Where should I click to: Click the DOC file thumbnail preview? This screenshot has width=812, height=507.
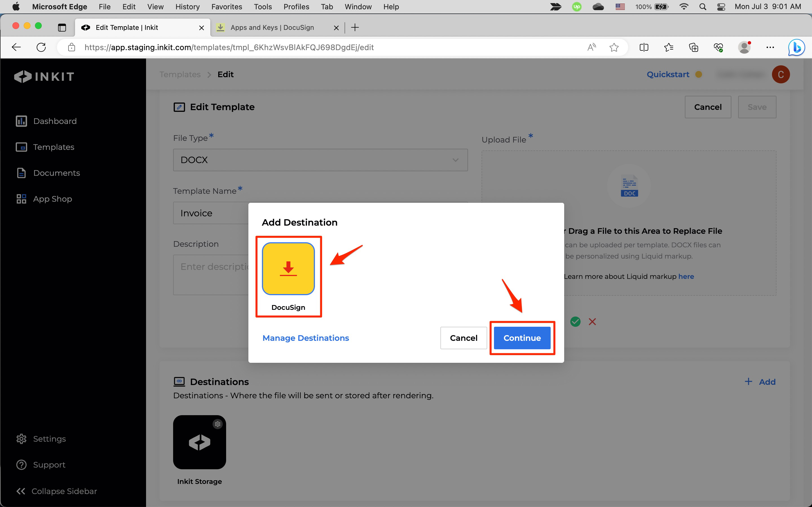click(x=629, y=186)
